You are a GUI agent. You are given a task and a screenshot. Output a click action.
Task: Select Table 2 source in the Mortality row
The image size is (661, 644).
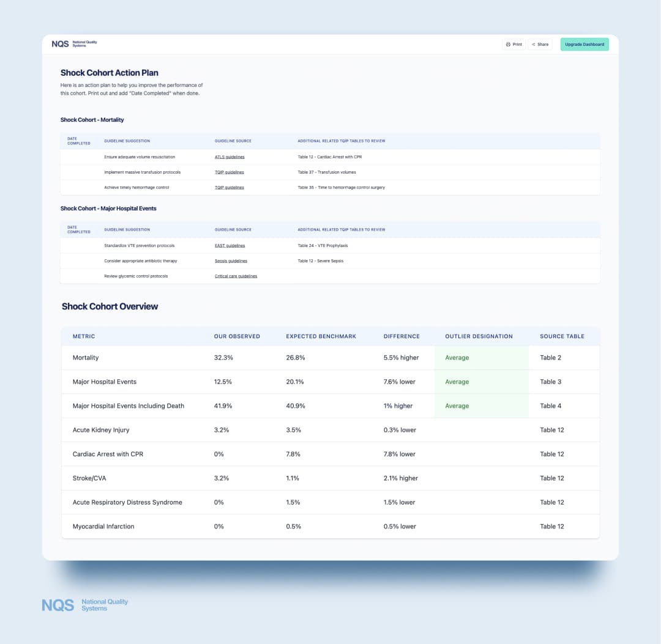pyautogui.click(x=550, y=358)
